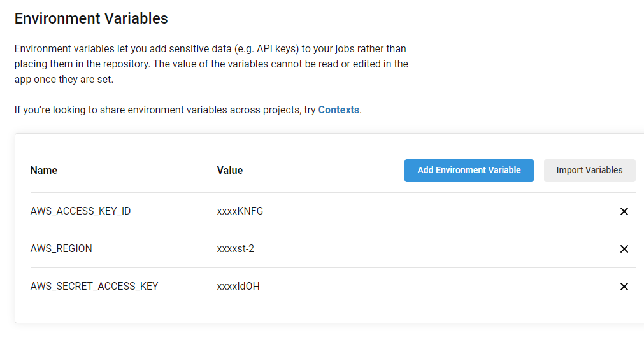The width and height of the screenshot is (644, 347).
Task: Remove the AWS_REGION variable using the X icon
Action: tap(624, 249)
